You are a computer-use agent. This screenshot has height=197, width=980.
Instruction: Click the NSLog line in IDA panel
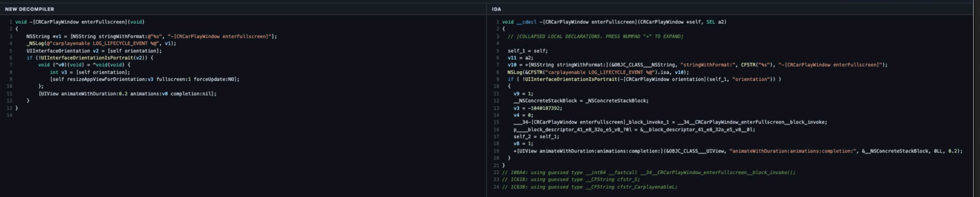point(598,72)
